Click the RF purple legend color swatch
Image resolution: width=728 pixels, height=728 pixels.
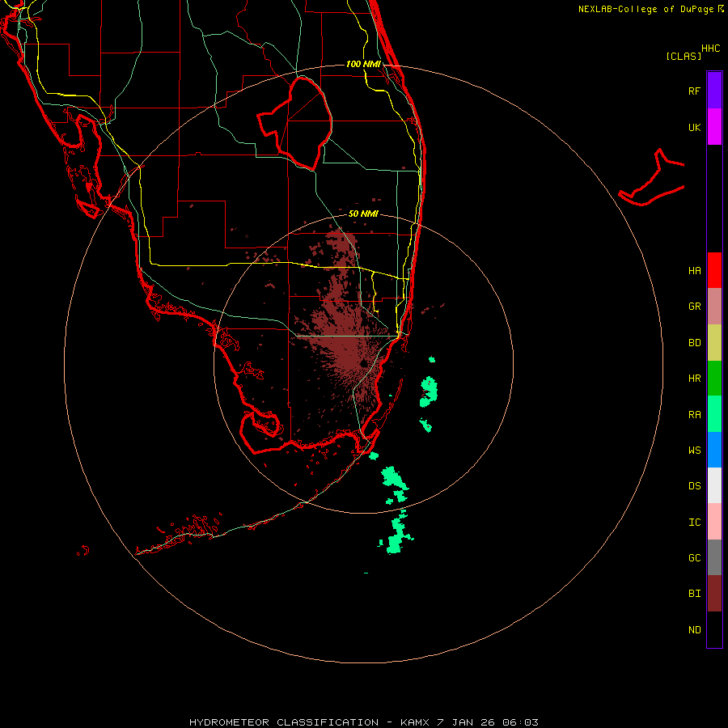click(714, 91)
